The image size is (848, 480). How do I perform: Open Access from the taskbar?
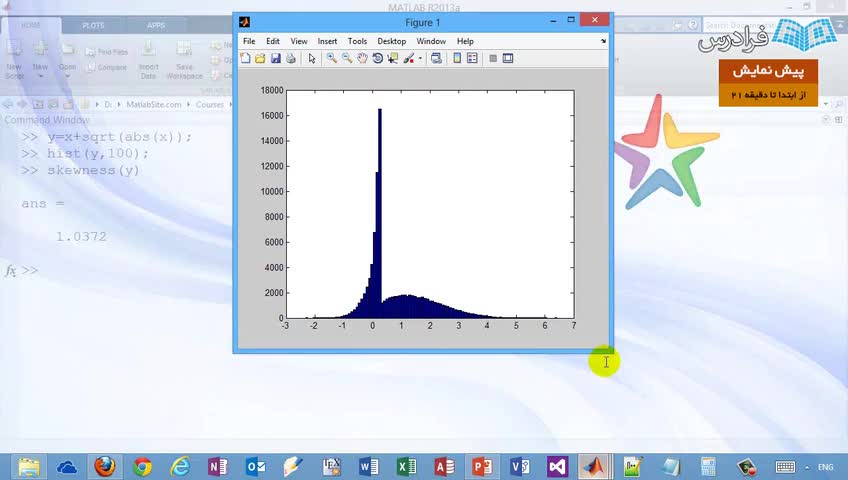tap(445, 467)
